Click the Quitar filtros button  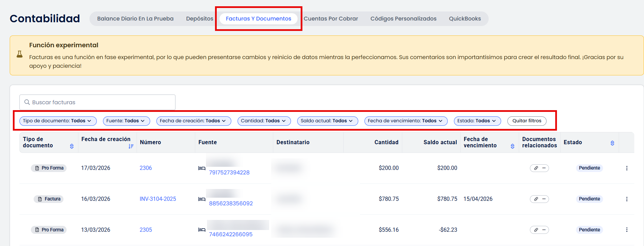[527, 121]
